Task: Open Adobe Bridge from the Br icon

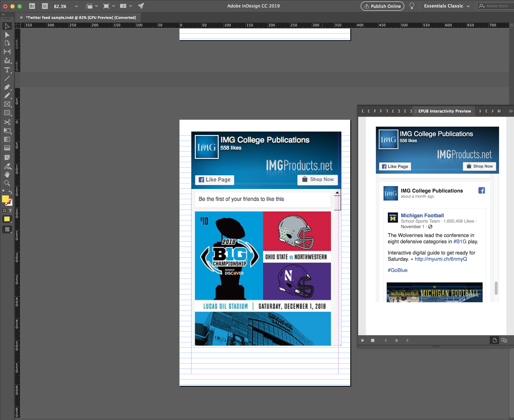Action: [x=32, y=6]
